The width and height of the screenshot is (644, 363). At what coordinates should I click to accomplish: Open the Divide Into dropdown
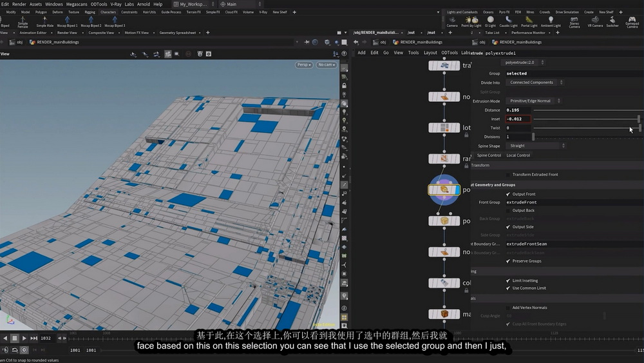coord(536,83)
